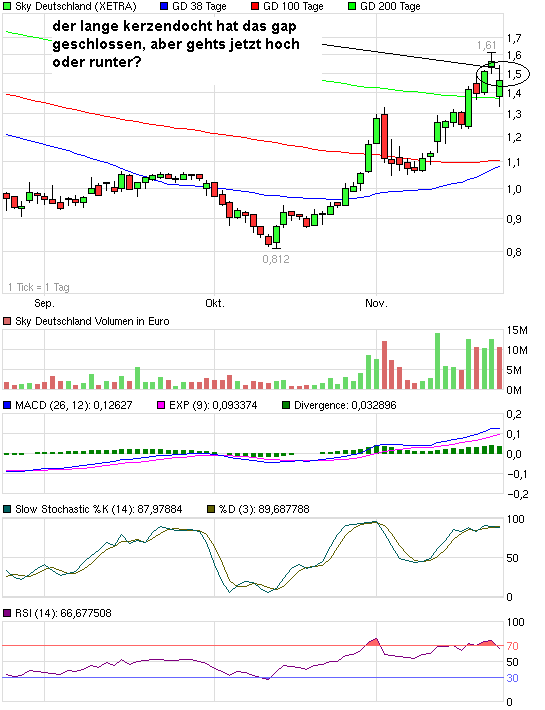Image resolution: width=545 pixels, height=710 pixels.
Task: Click the candlestick at the 0,812 low
Action: pos(277,235)
